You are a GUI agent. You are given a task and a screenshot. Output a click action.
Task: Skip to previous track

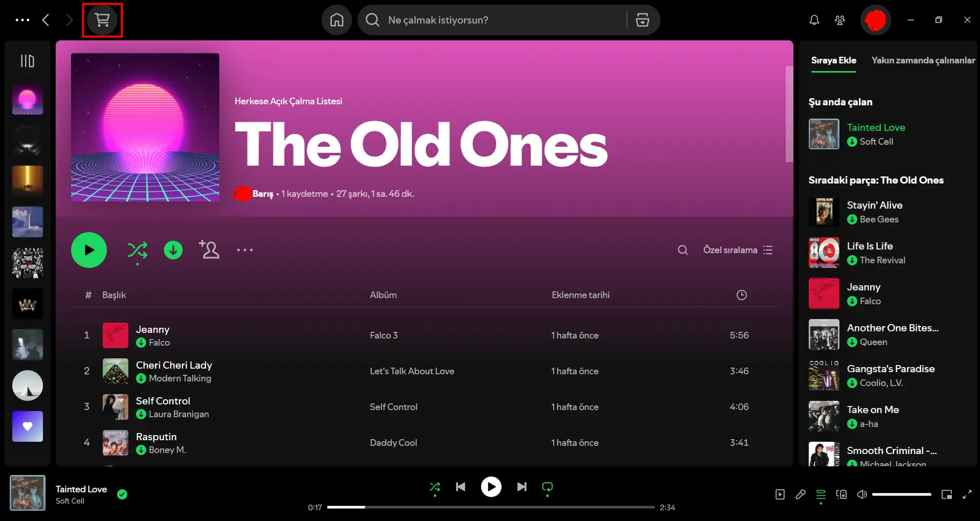click(461, 487)
